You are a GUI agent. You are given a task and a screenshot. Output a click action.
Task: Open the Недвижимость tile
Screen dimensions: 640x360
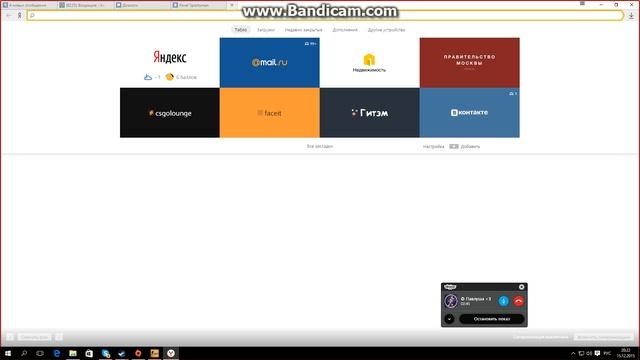click(x=369, y=62)
